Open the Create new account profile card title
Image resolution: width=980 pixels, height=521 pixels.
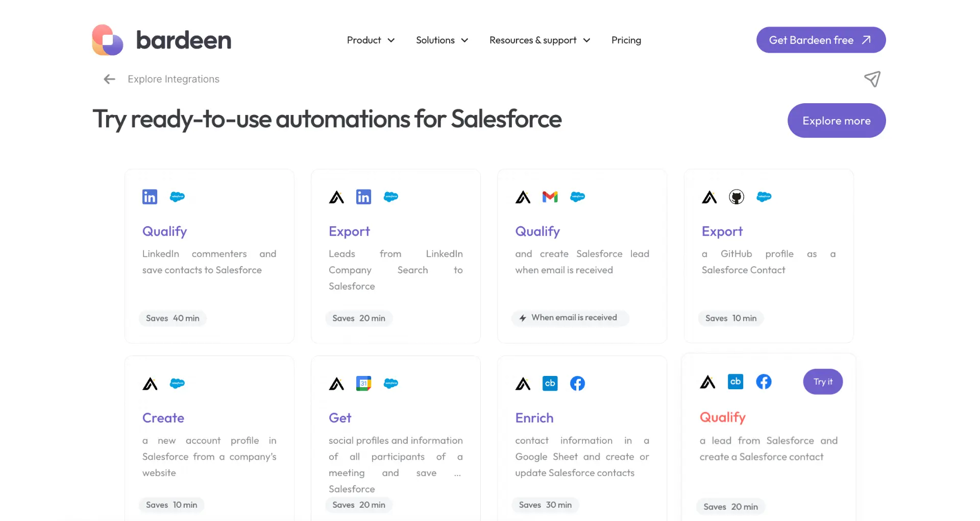(x=163, y=418)
